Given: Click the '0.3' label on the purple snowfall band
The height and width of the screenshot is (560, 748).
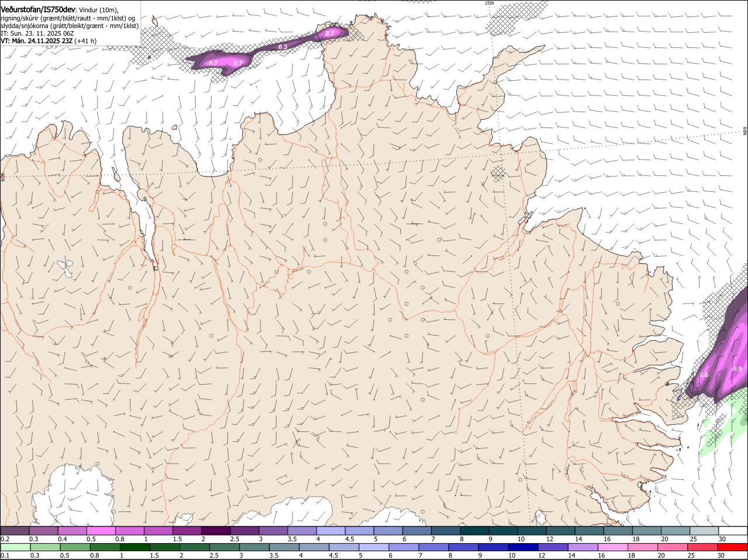Looking at the screenshot, I should point(283,46).
